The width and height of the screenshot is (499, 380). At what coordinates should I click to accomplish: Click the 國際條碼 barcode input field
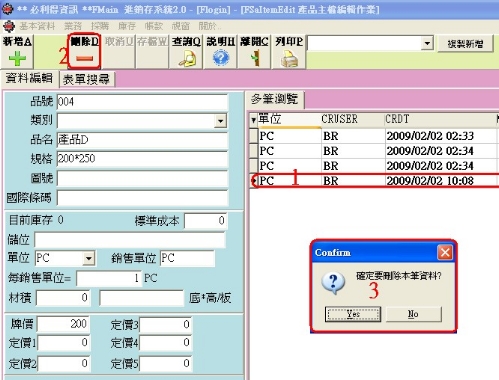(x=142, y=198)
